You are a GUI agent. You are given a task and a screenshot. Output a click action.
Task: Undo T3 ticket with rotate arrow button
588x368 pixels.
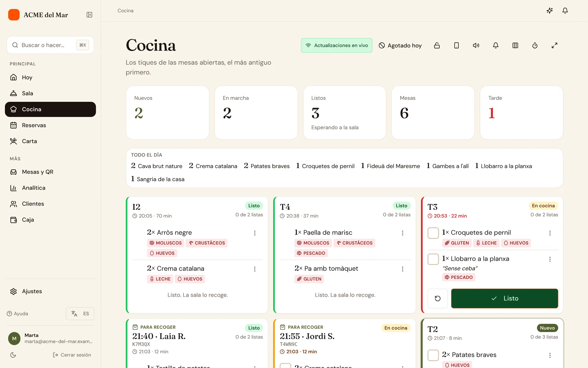438,298
